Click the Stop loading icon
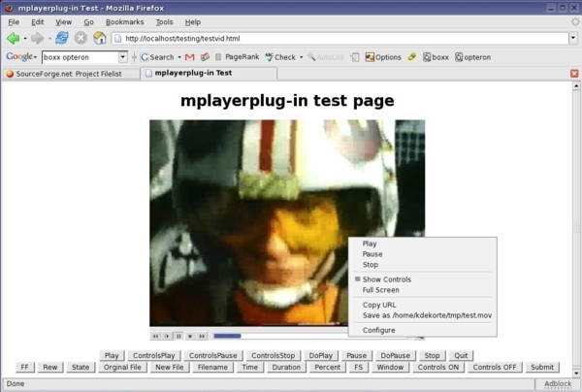Viewport: 582px width, 392px height. point(81,38)
